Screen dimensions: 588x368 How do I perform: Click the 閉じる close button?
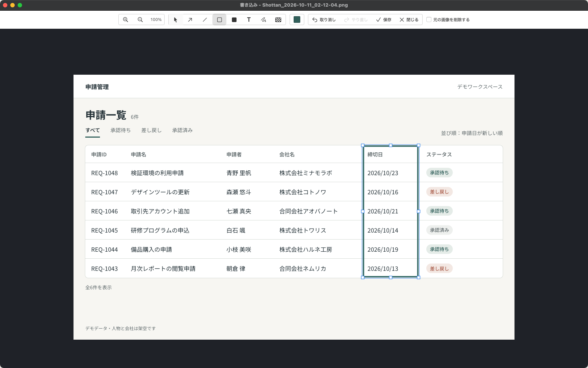(409, 20)
